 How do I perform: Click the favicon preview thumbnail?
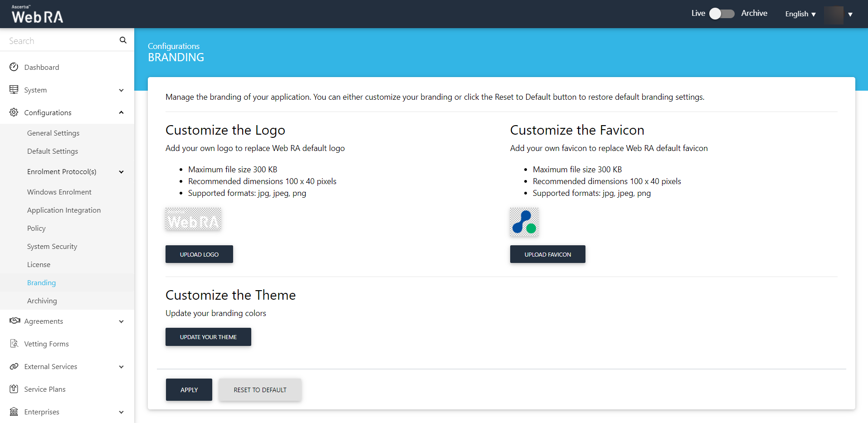click(x=524, y=222)
